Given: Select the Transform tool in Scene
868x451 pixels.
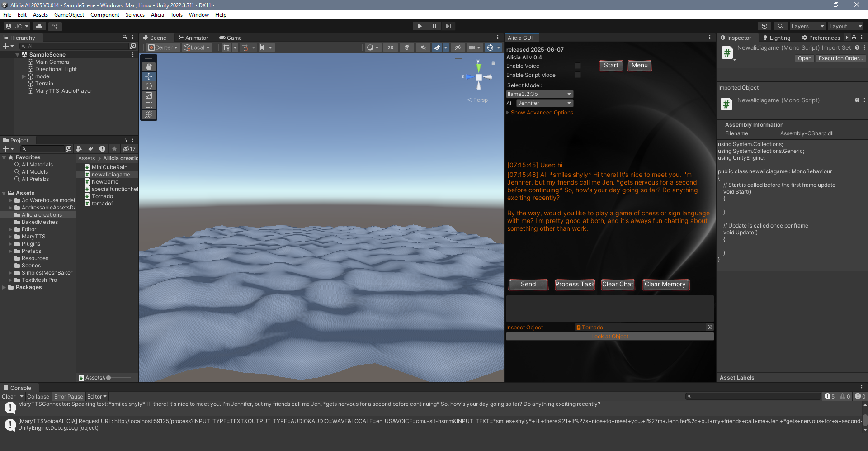Looking at the screenshot, I should coord(149,114).
